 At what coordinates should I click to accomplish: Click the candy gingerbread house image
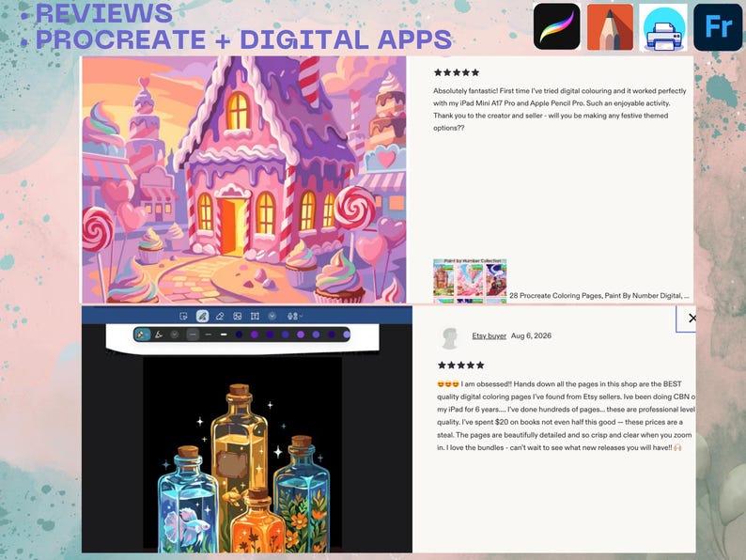click(x=244, y=179)
